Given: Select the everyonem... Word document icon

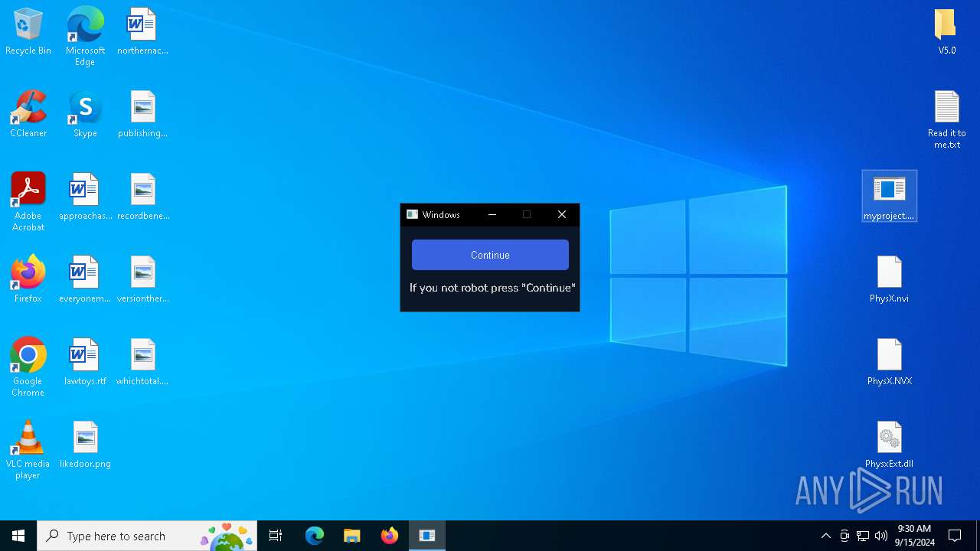Looking at the screenshot, I should pyautogui.click(x=85, y=279).
